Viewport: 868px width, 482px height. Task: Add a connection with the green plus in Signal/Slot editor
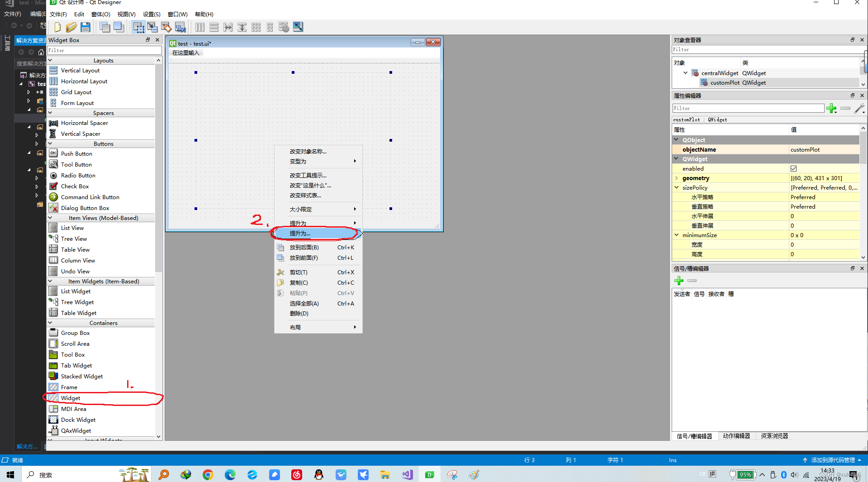tap(678, 281)
